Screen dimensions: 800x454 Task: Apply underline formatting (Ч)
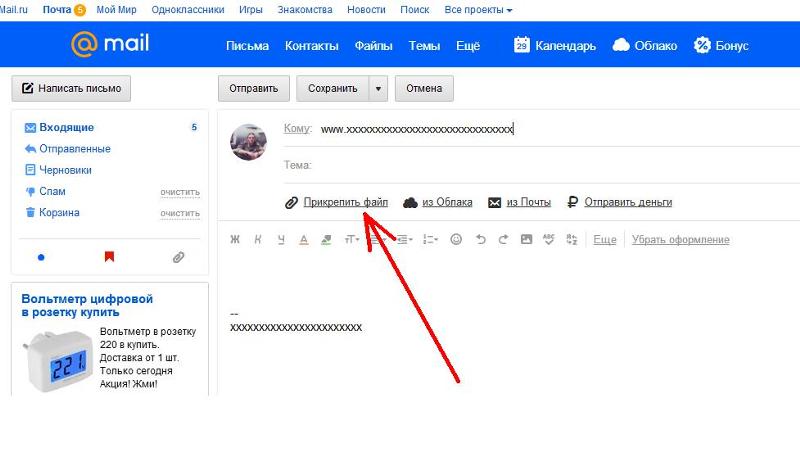pos(281,239)
